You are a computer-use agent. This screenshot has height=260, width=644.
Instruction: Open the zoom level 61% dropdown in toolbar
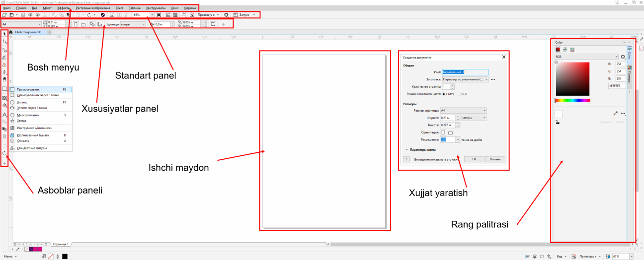coord(152,15)
